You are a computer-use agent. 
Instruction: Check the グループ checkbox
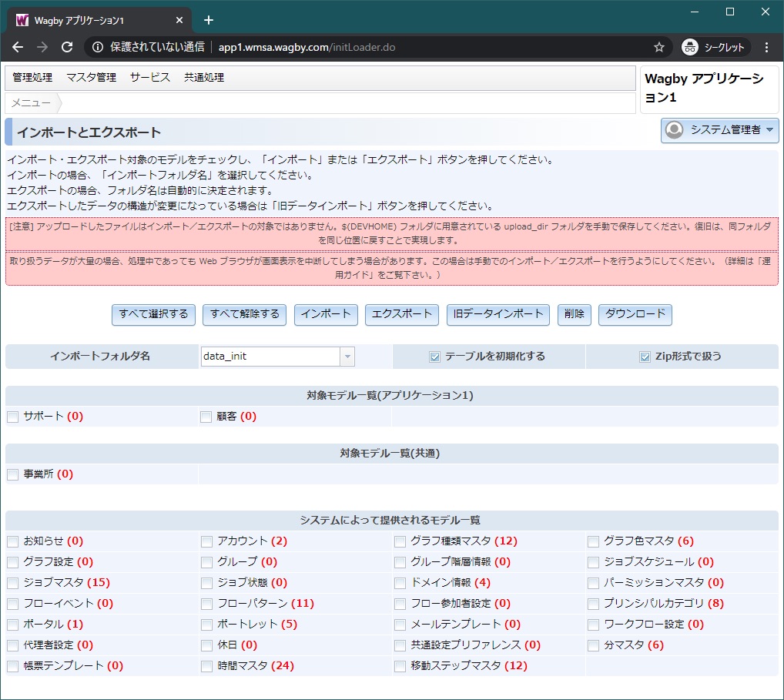206,562
